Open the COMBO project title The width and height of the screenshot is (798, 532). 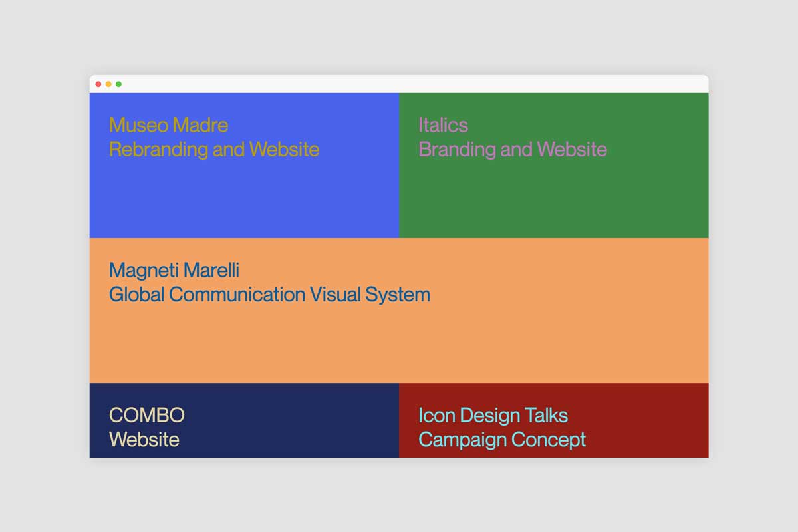coord(146,415)
